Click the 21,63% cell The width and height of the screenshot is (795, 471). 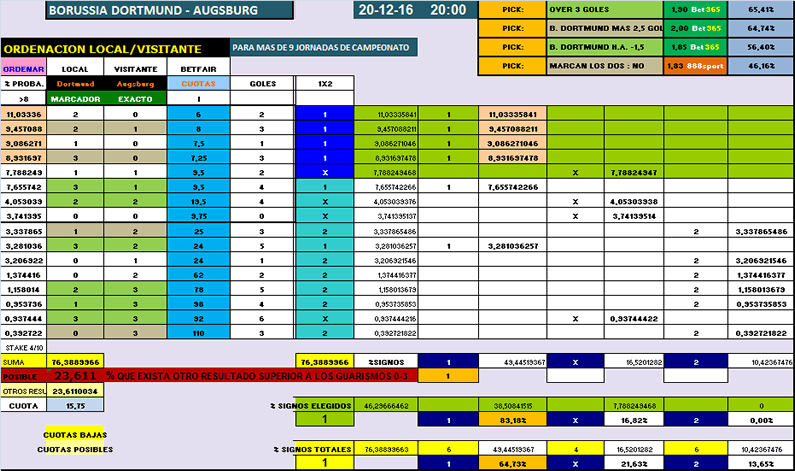(x=633, y=463)
